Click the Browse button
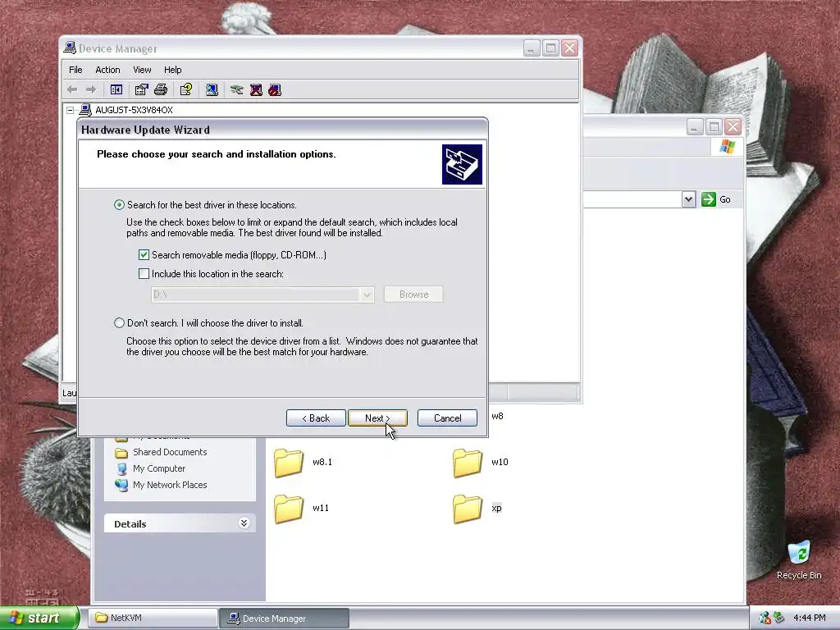 click(413, 294)
